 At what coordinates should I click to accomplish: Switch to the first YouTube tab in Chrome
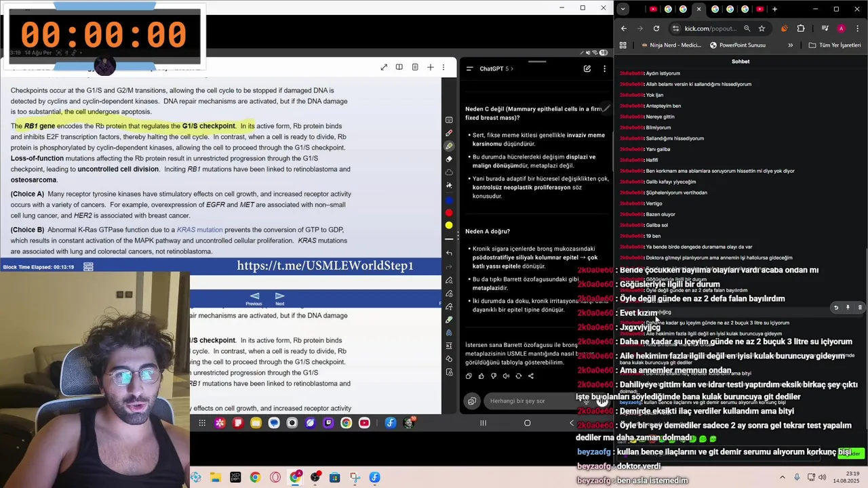click(653, 9)
